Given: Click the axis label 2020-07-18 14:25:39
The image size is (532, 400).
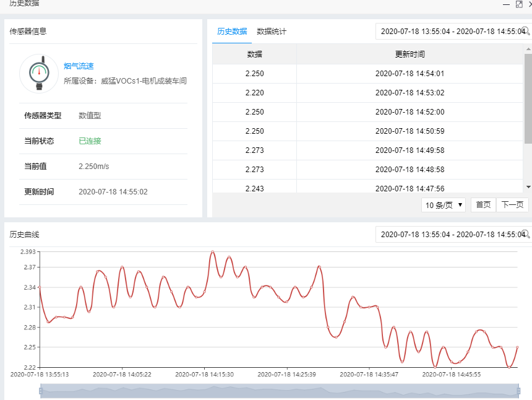Looking at the screenshot, I should tap(286, 374).
